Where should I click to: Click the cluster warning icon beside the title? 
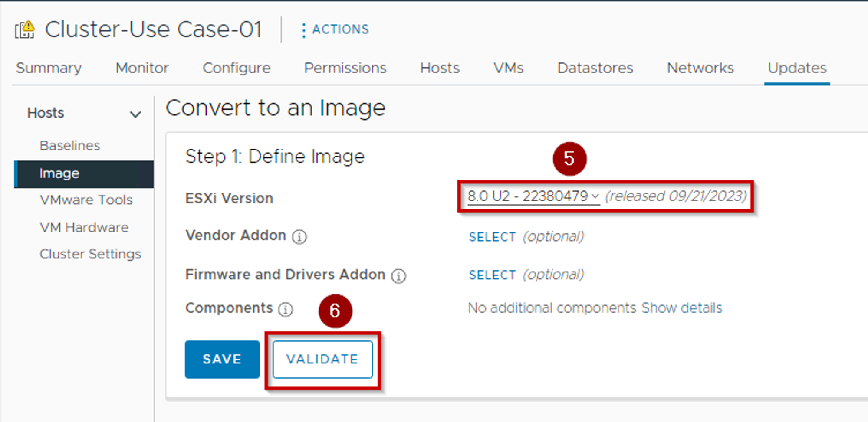point(25,30)
